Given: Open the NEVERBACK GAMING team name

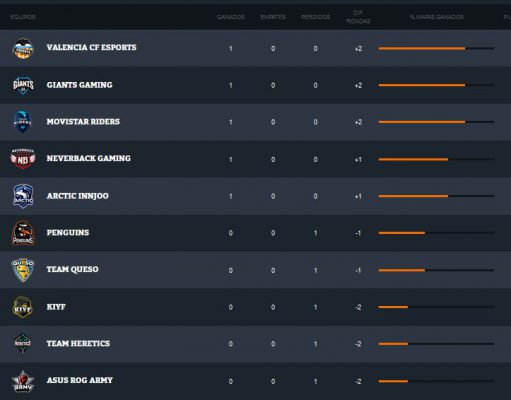Looking at the screenshot, I should click(x=89, y=158).
